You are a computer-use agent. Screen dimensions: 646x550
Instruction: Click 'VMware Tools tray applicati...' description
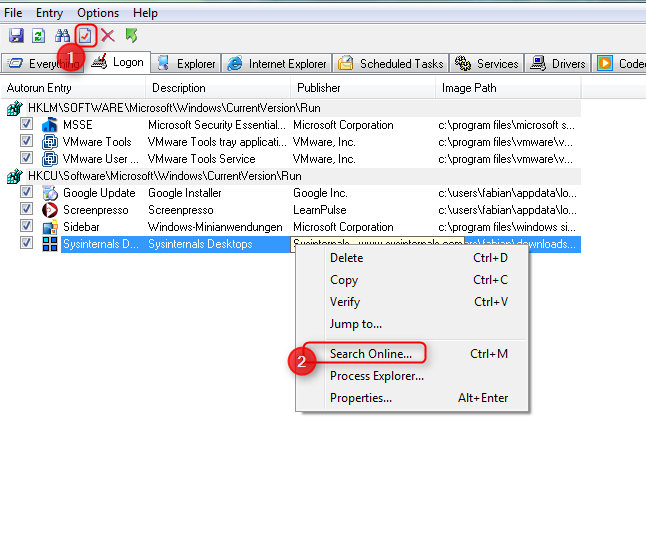[x=217, y=142]
